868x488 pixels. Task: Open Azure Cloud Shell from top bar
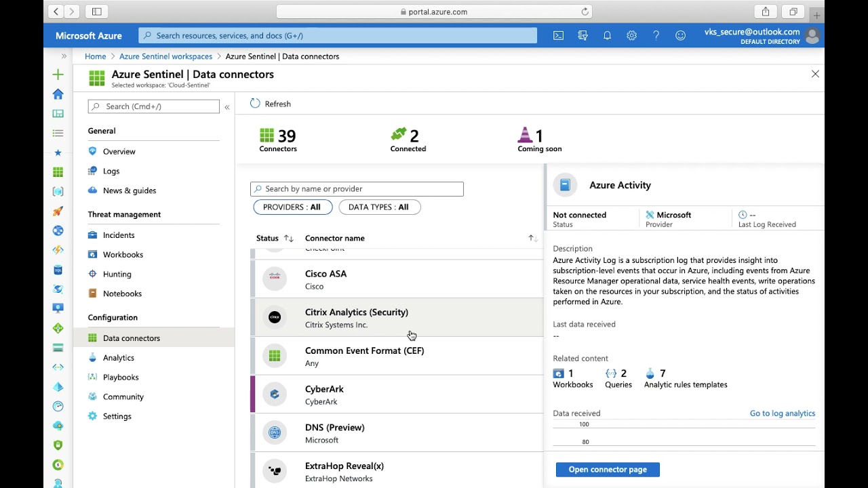point(558,36)
